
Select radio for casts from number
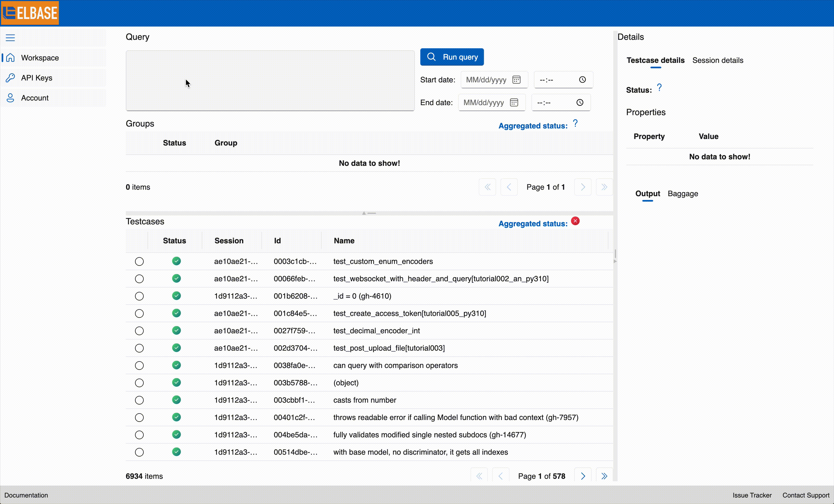139,400
